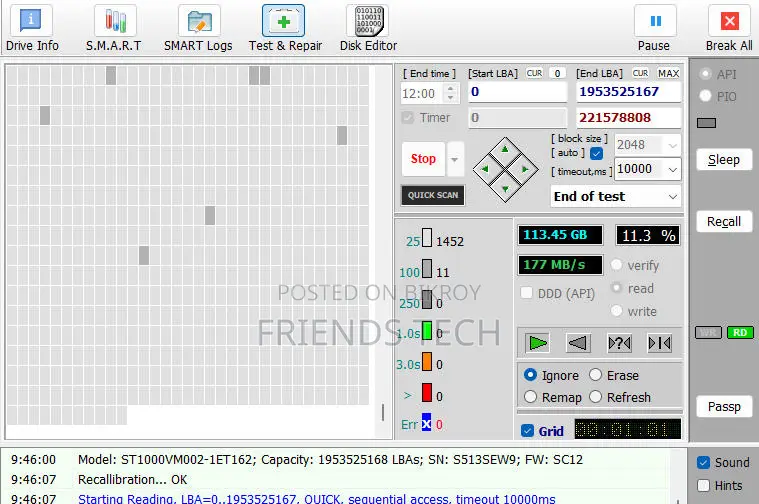759x504 pixels.
Task: Click the elapsed time counter display
Action: click(627, 429)
